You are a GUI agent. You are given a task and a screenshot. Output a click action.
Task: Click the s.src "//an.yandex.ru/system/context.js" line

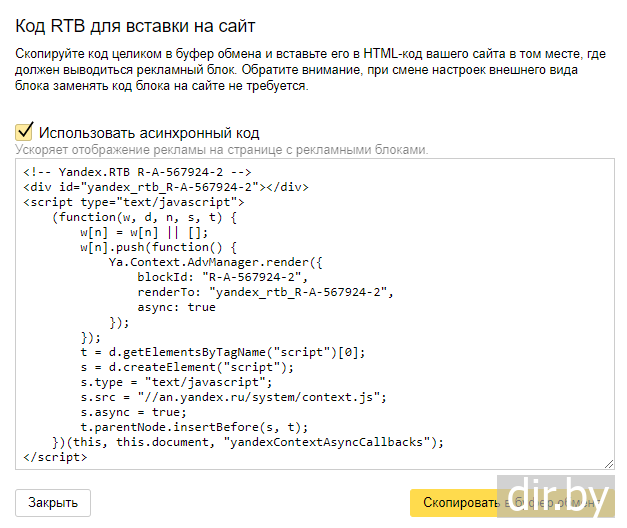(234, 397)
